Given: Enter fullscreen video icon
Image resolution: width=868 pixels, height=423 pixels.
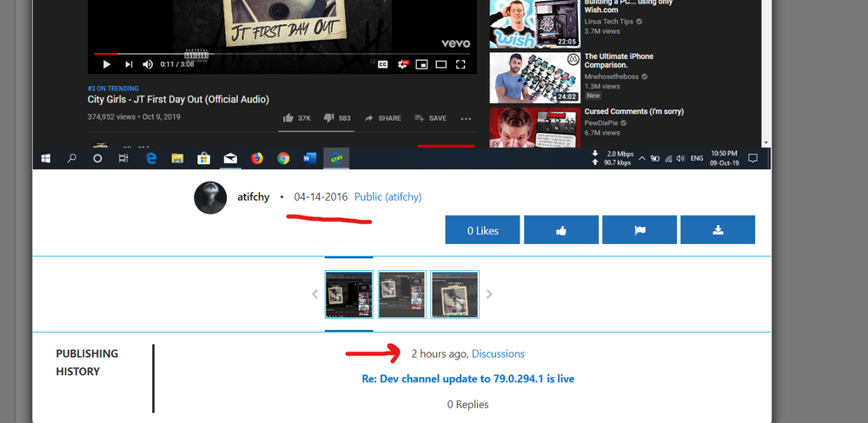Looking at the screenshot, I should 460,65.
